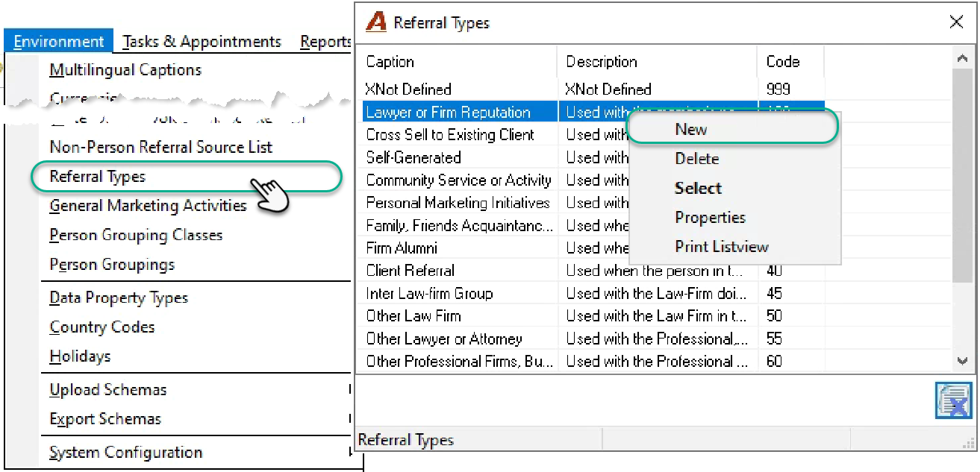Open Data Property Types
Screen dimensions: 980x472
[x=119, y=298]
